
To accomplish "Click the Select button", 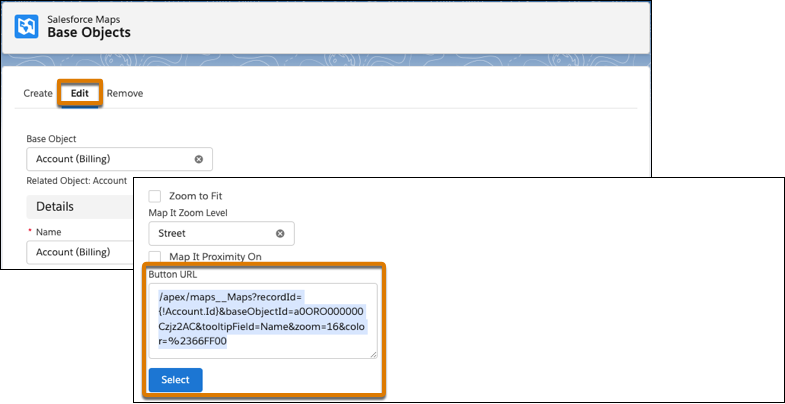I will tap(176, 380).
